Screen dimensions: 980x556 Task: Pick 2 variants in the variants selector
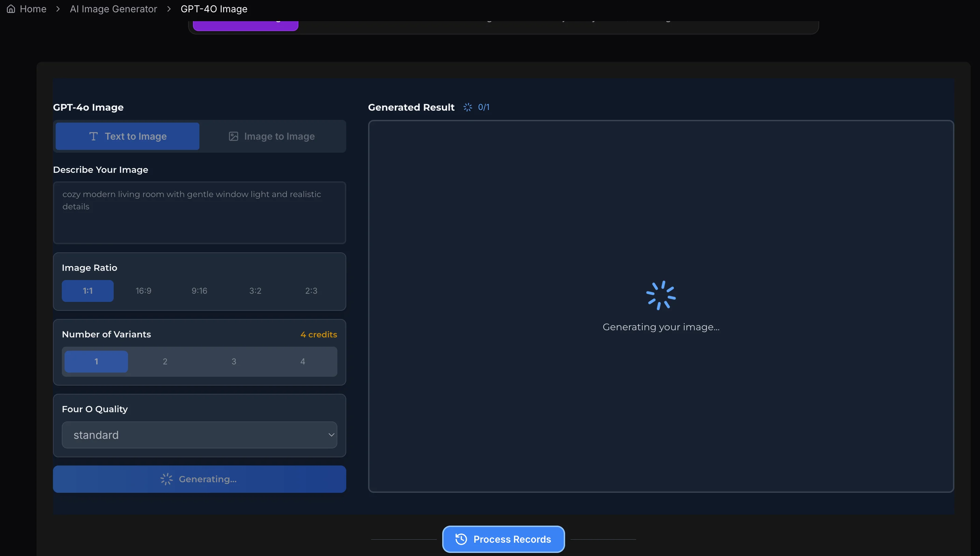[x=165, y=362]
